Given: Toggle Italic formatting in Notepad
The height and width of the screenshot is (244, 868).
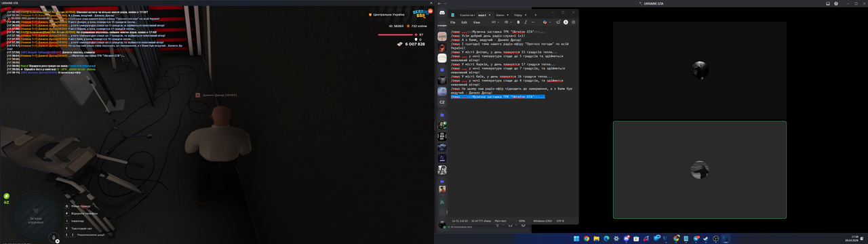Looking at the screenshot, I should (x=526, y=22).
